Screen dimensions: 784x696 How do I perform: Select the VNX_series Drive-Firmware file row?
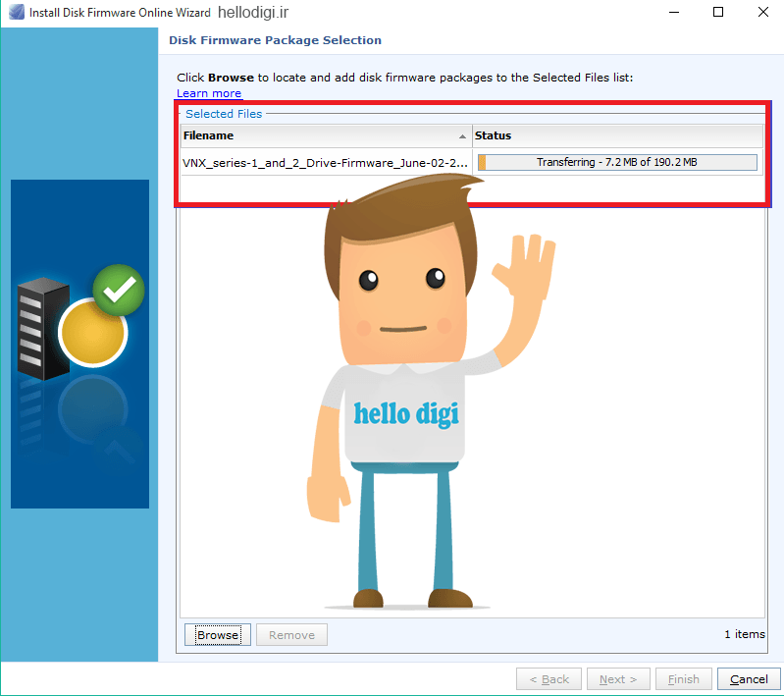coord(472,163)
